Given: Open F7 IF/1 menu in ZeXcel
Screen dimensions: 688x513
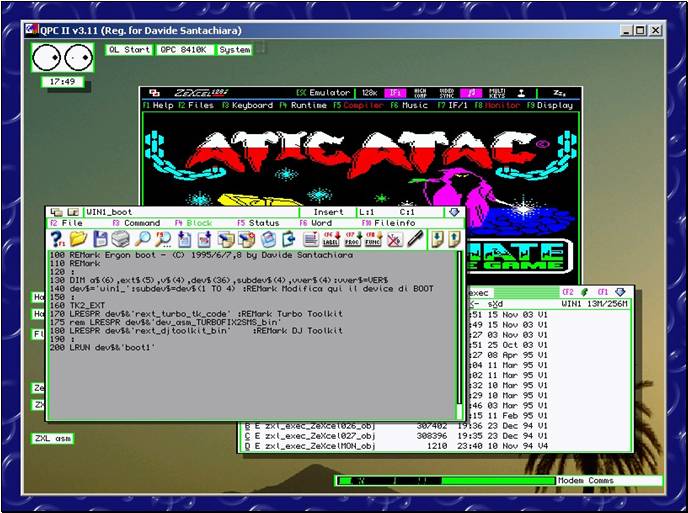Looking at the screenshot, I should 452,105.
